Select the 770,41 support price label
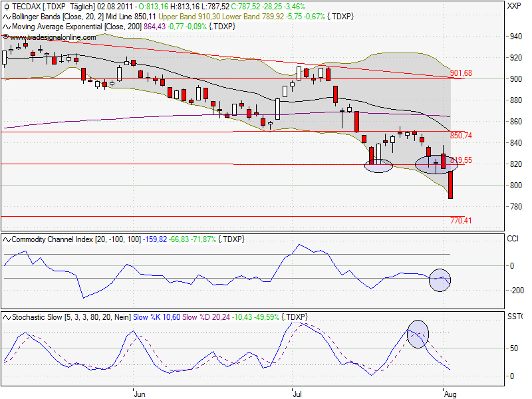The image size is (532, 399). [x=462, y=219]
